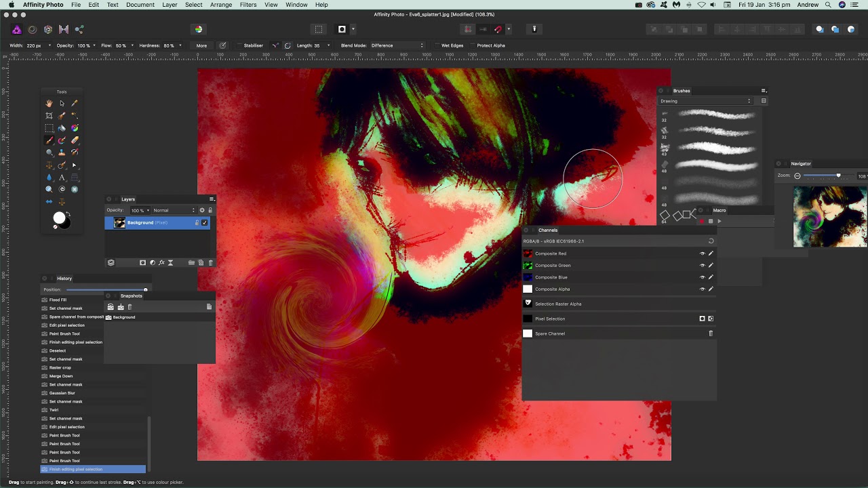Add a mask layer in Layers panel
The image size is (868, 488).
[142, 263]
